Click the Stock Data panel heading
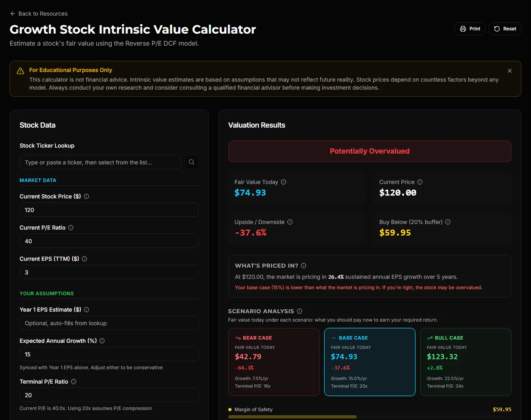The image size is (531, 420). (x=38, y=125)
